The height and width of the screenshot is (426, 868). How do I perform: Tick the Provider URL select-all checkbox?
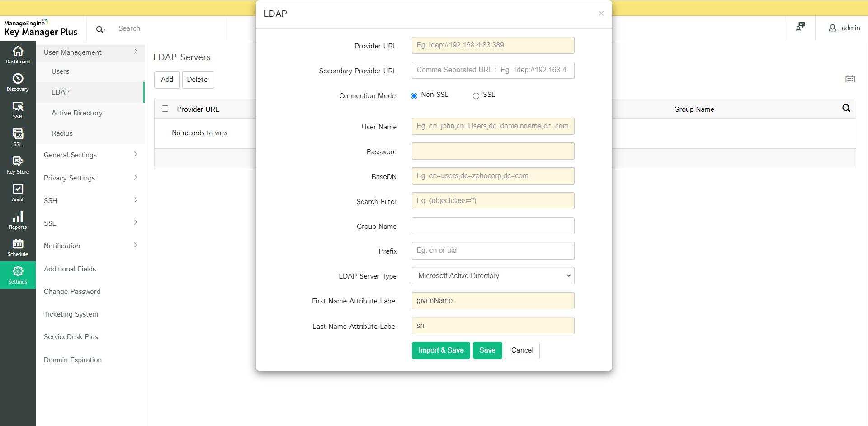pos(165,109)
